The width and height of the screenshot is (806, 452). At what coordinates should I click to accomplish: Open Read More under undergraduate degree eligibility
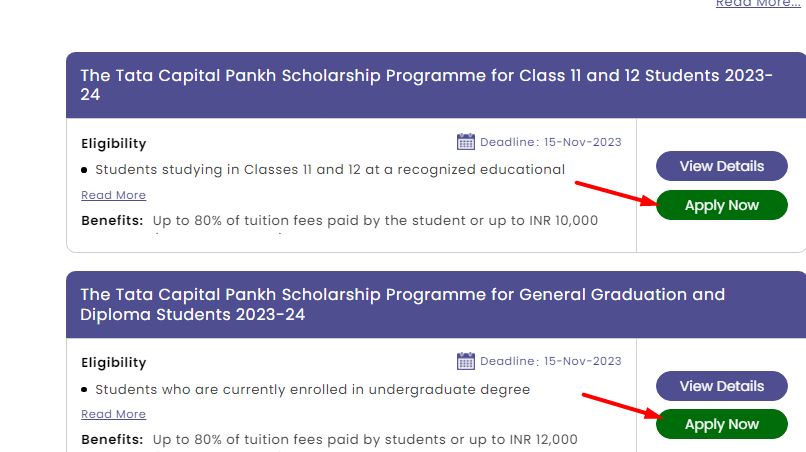coord(114,414)
